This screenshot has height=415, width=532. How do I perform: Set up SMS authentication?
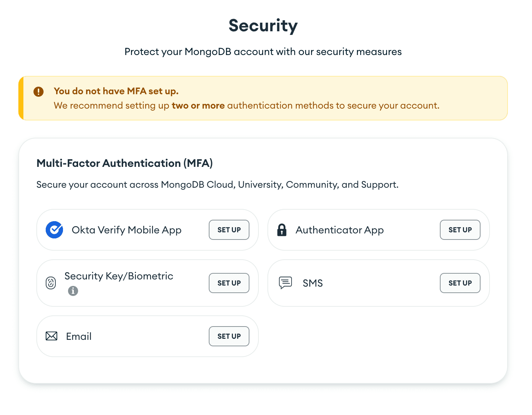tap(460, 283)
